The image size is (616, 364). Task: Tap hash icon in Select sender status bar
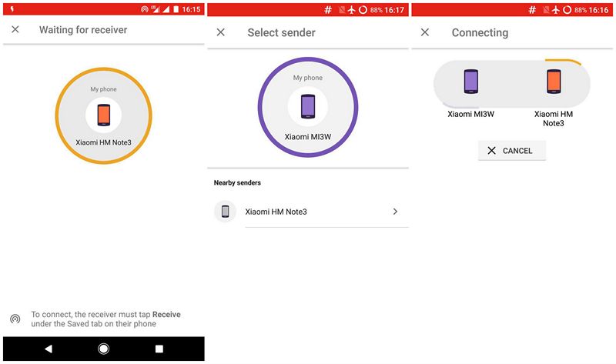pyautogui.click(x=328, y=9)
